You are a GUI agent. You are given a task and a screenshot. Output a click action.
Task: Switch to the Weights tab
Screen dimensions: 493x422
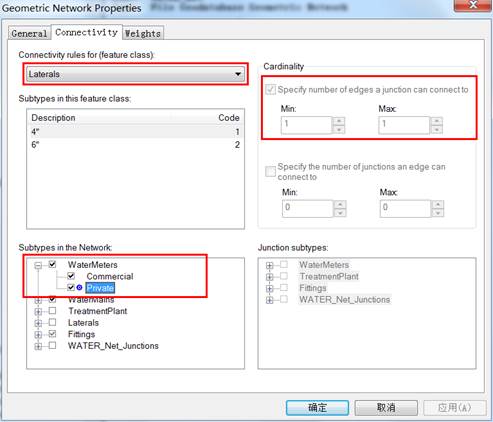[143, 33]
